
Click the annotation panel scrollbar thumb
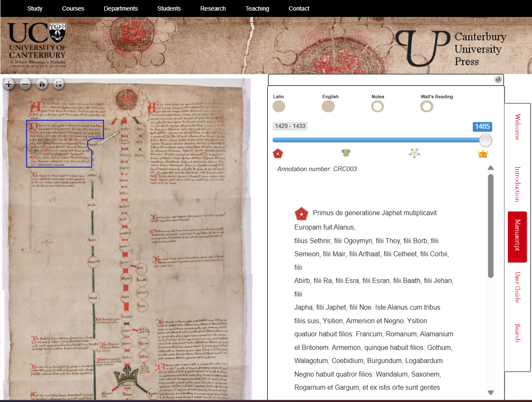tap(491, 226)
